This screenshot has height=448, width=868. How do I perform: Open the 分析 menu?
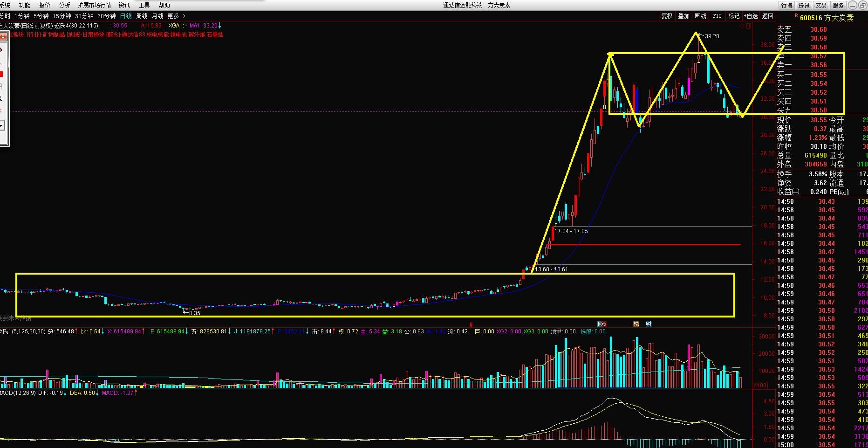[64, 5]
